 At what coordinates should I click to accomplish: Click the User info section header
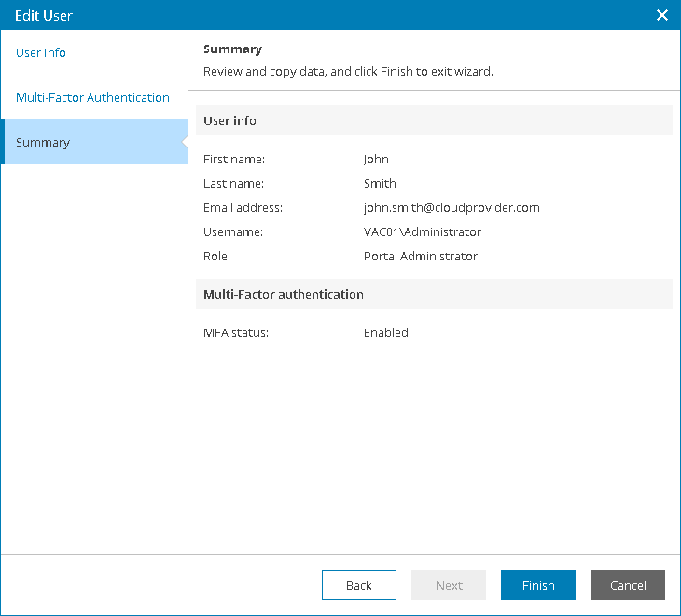click(229, 121)
